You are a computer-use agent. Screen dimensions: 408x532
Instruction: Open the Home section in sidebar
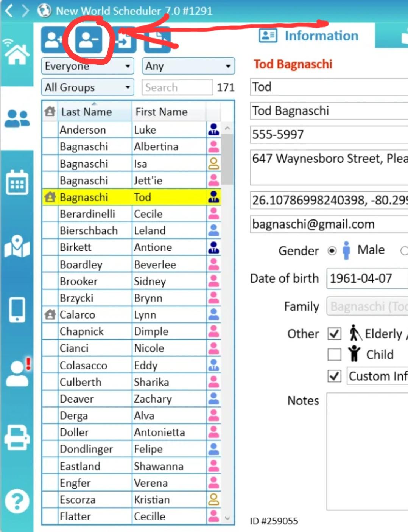[17, 53]
